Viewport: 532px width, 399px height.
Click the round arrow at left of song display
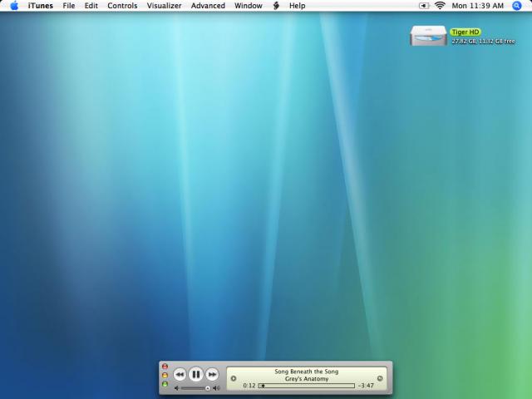tap(234, 378)
